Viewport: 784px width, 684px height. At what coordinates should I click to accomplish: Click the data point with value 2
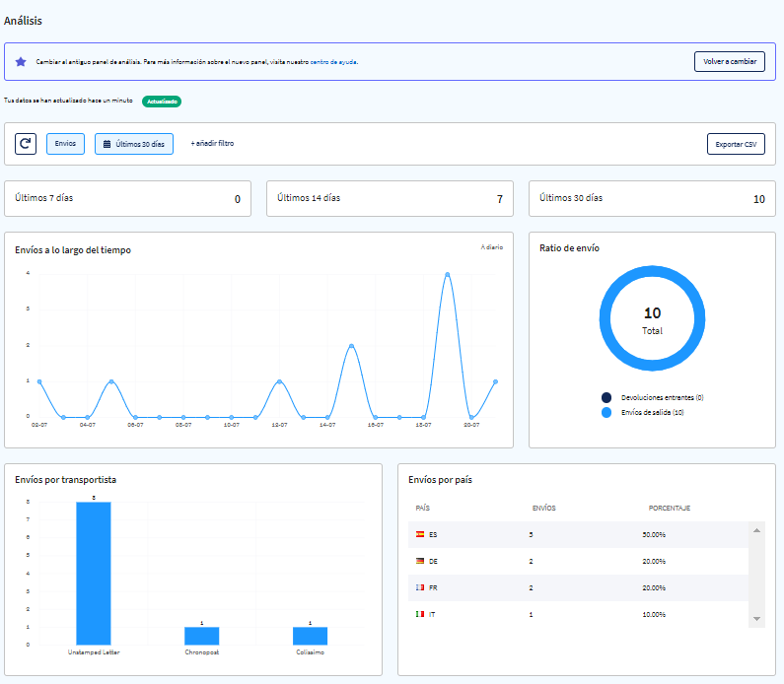pos(351,346)
